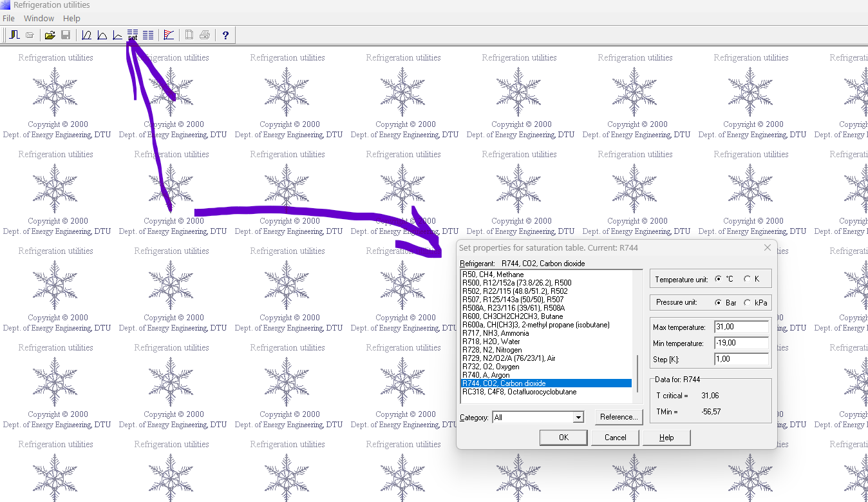The height and width of the screenshot is (502, 868).
Task: Close the saturation table dialog
Action: click(767, 247)
